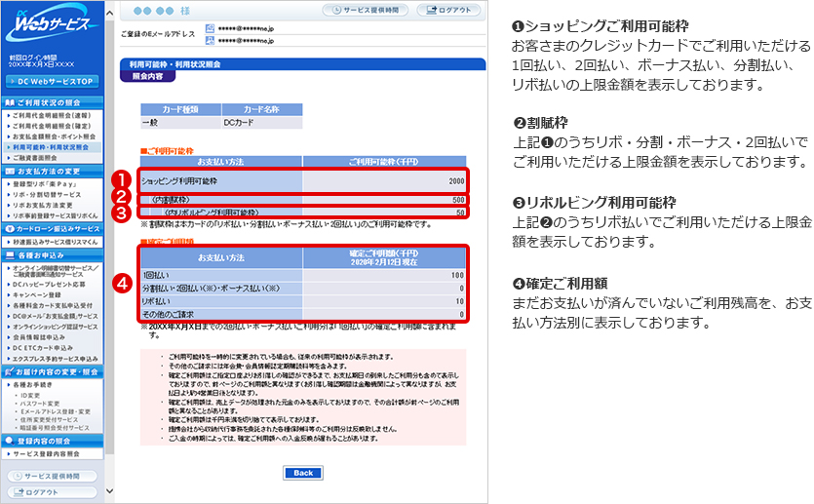The height and width of the screenshot is (504, 814).
Task: Click red number 1 annotation marker
Action: pos(122,181)
